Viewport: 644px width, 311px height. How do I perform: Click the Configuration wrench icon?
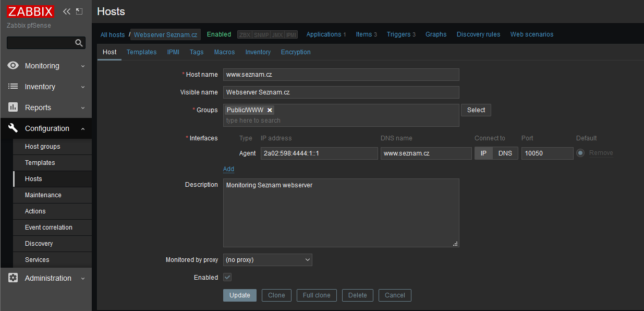pyautogui.click(x=13, y=128)
